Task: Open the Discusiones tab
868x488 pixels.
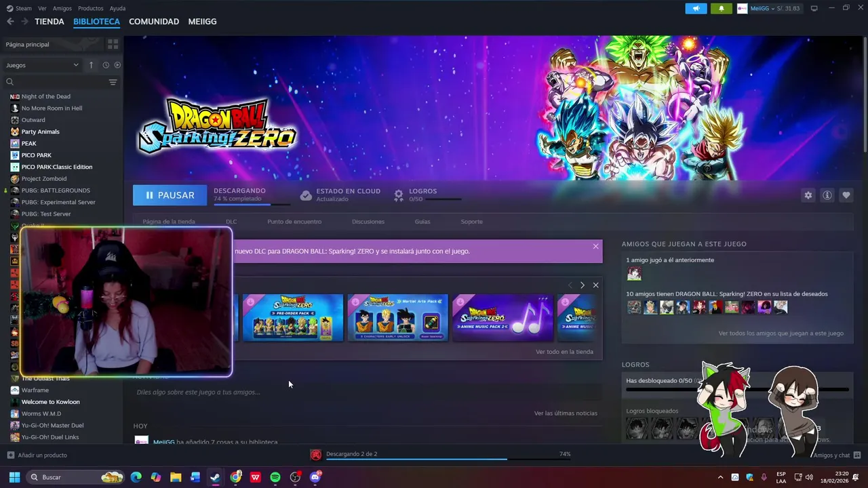Action: tap(368, 222)
